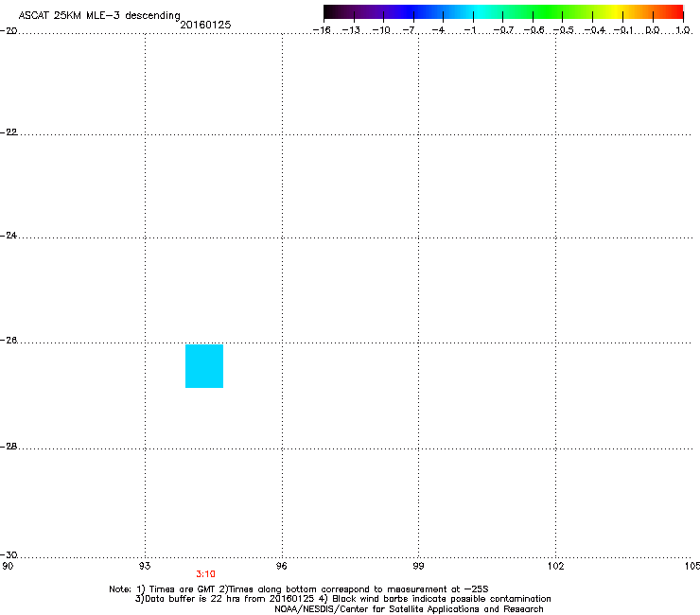Screen dimensions: 700x615
Task: Click the 'Times are GMT' note line
Action: 299,589
